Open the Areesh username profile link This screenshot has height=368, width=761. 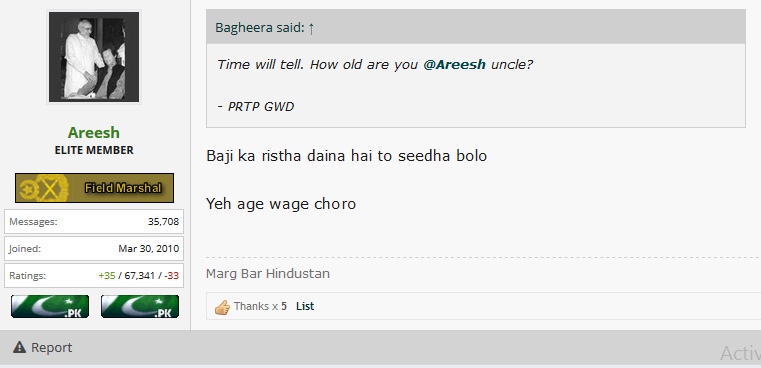pyautogui.click(x=94, y=133)
